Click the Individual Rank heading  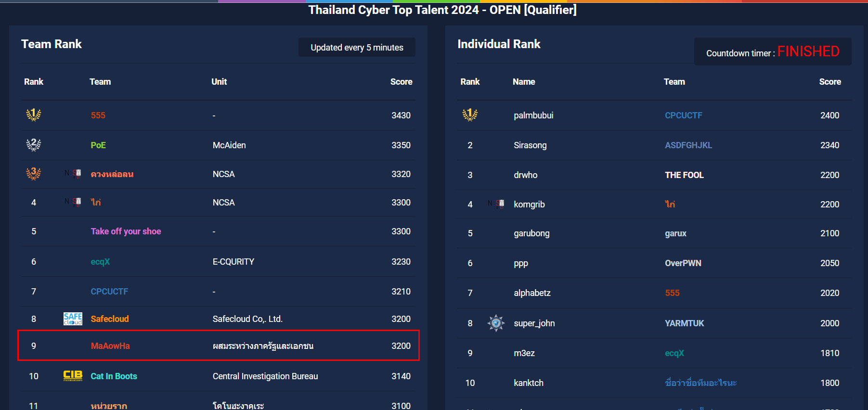click(x=499, y=44)
